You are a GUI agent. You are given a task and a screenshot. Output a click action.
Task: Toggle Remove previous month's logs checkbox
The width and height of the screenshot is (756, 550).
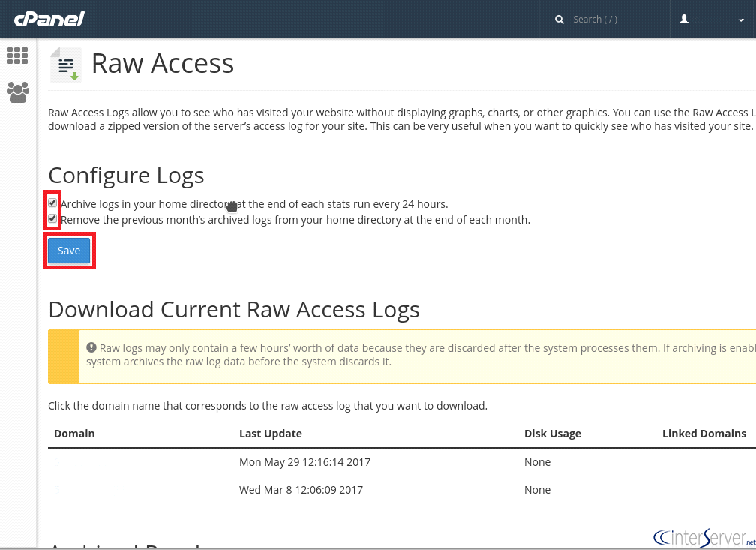point(52,219)
